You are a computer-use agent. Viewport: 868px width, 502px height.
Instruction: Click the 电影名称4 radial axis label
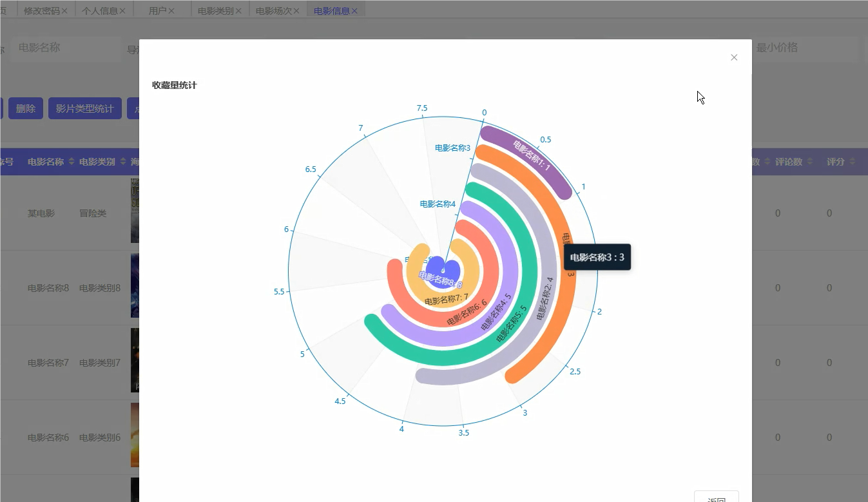[x=438, y=204]
